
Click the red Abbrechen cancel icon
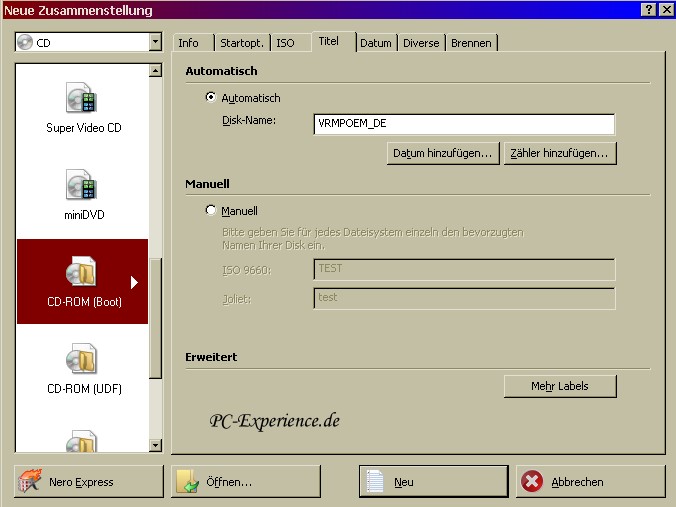(533, 481)
